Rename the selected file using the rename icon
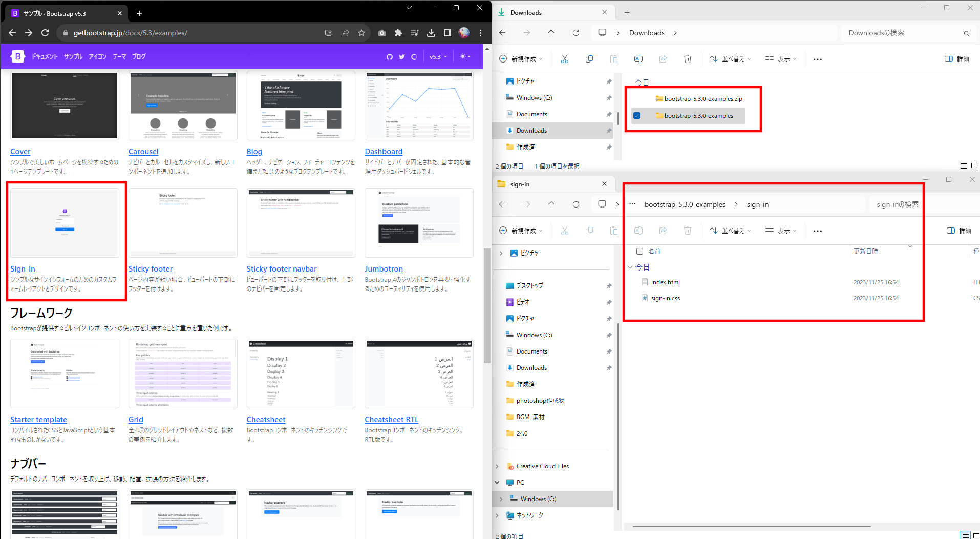Image resolution: width=980 pixels, height=539 pixels. 638,58
